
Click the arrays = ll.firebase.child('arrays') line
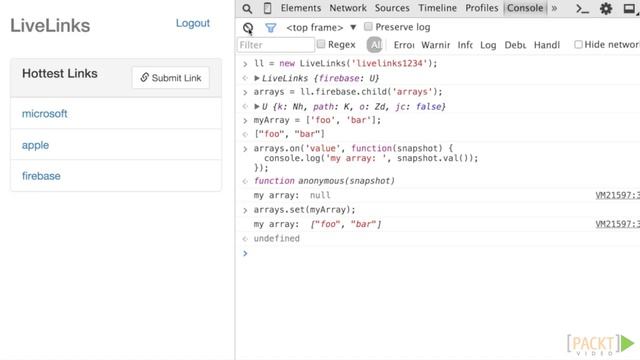pos(348,92)
